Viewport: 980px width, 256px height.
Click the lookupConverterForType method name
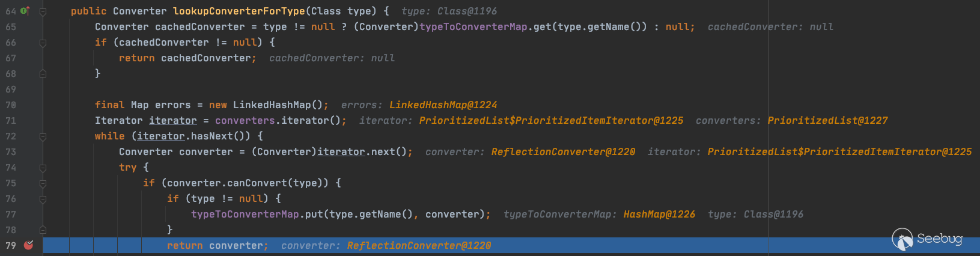coord(239,11)
